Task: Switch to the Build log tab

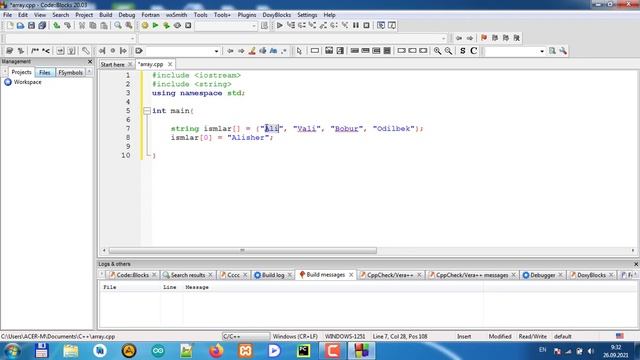Action: [x=273, y=275]
